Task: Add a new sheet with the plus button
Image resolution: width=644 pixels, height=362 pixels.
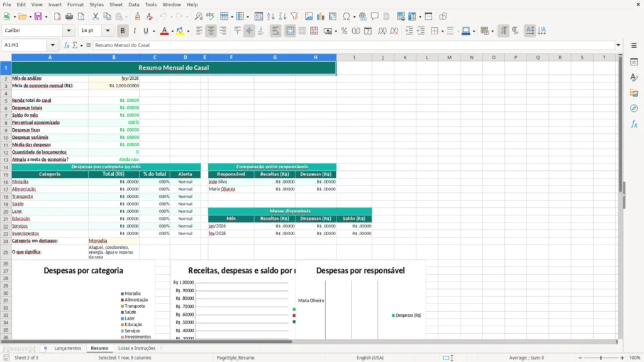Action: click(x=45, y=348)
